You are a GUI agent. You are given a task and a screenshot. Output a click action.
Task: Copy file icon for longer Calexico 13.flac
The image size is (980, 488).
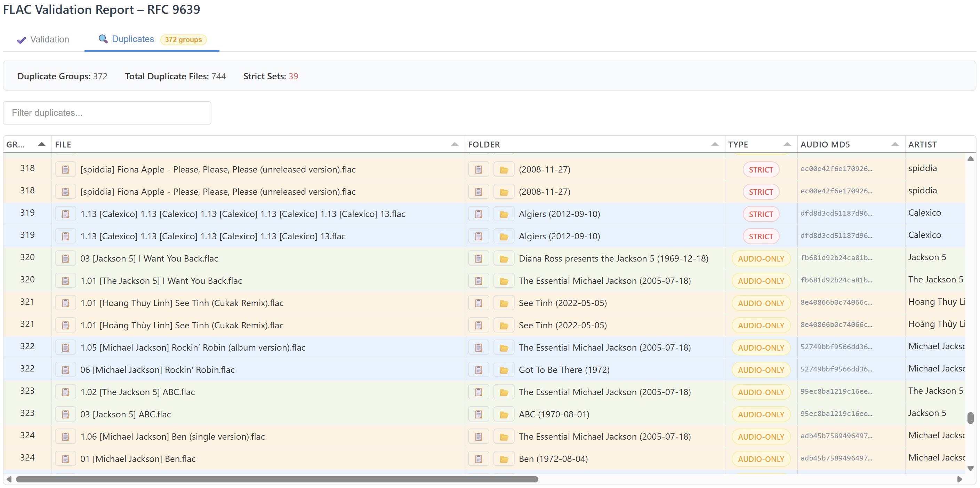pyautogui.click(x=65, y=214)
